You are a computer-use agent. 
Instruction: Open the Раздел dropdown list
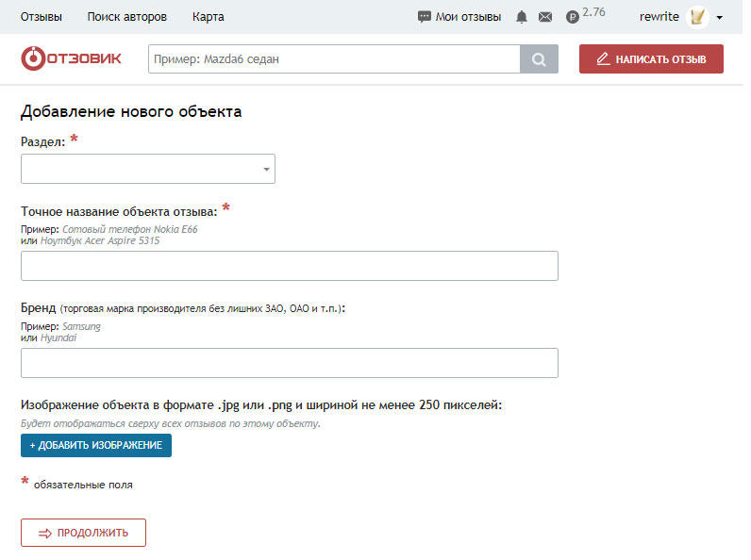point(148,169)
